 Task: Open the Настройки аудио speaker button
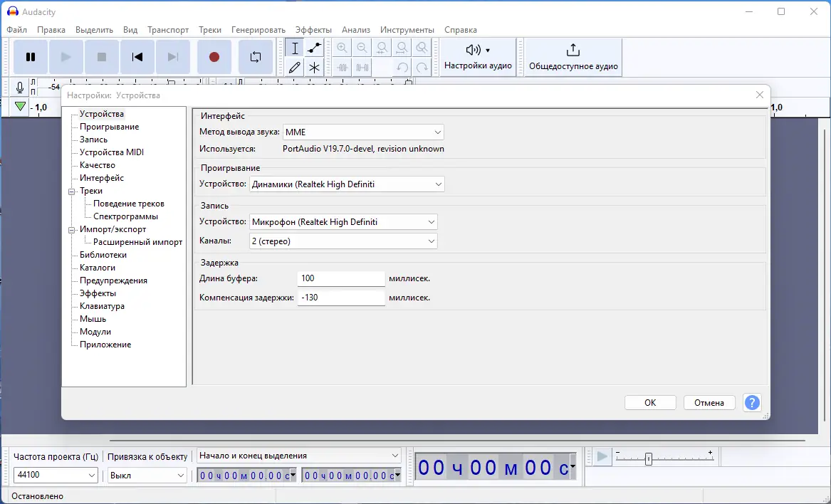click(x=478, y=57)
